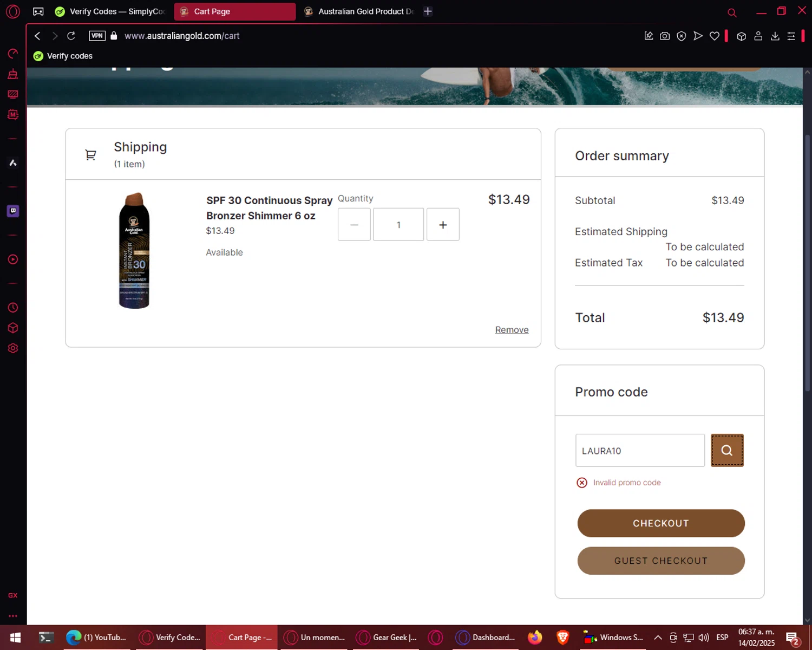
Task: Click the GX corner sidebar icon
Action: [13, 595]
